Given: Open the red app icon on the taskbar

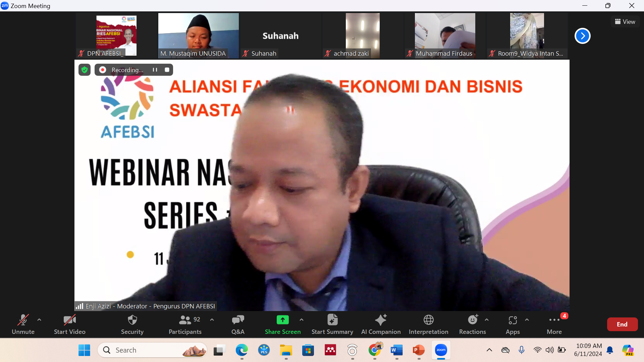Looking at the screenshot, I should pos(330,350).
